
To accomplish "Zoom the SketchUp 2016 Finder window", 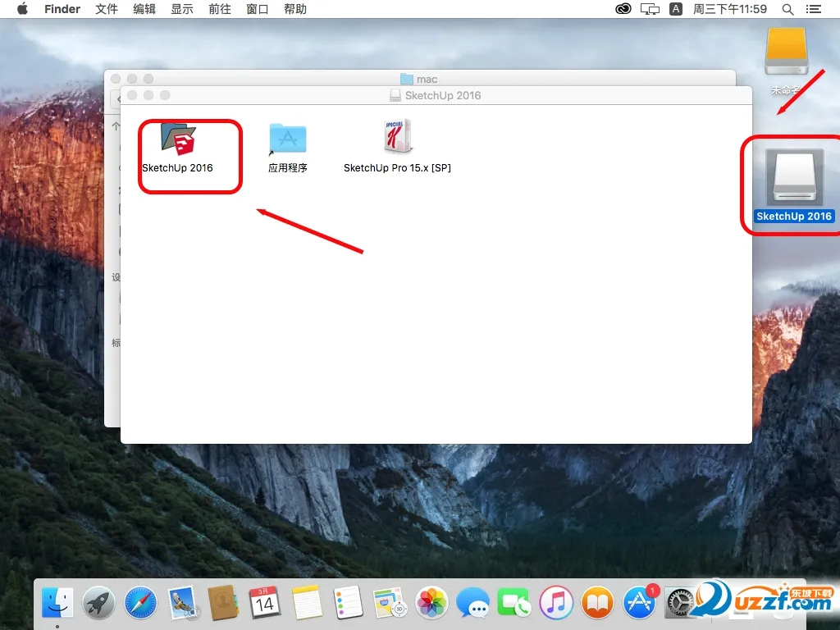I will pos(165,95).
